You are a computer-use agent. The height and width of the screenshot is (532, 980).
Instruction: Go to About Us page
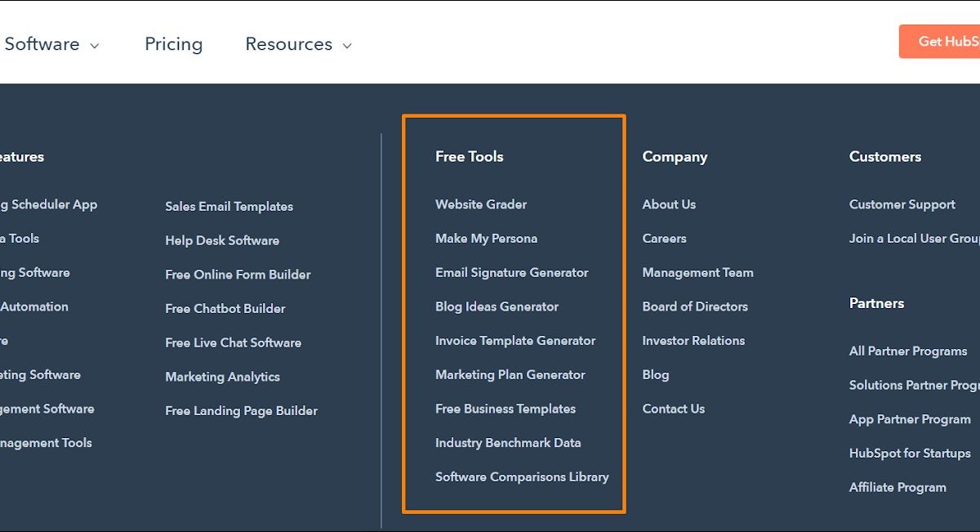(x=669, y=204)
